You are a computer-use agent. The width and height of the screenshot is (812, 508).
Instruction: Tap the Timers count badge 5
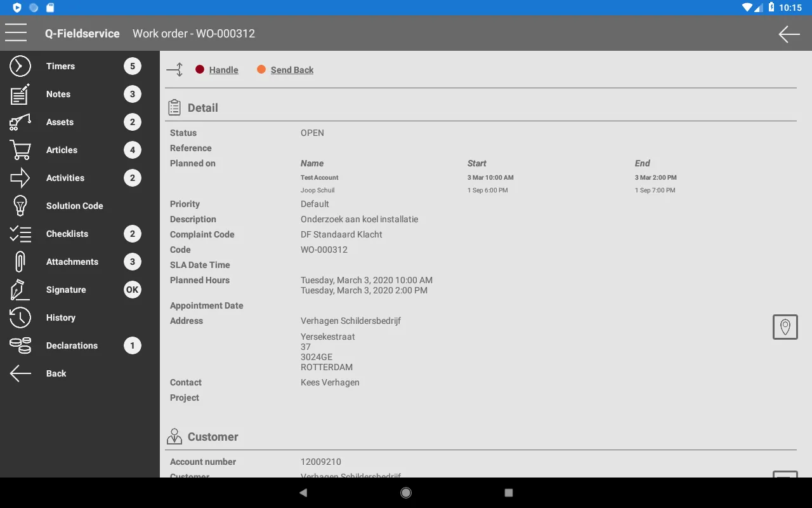coord(133,66)
